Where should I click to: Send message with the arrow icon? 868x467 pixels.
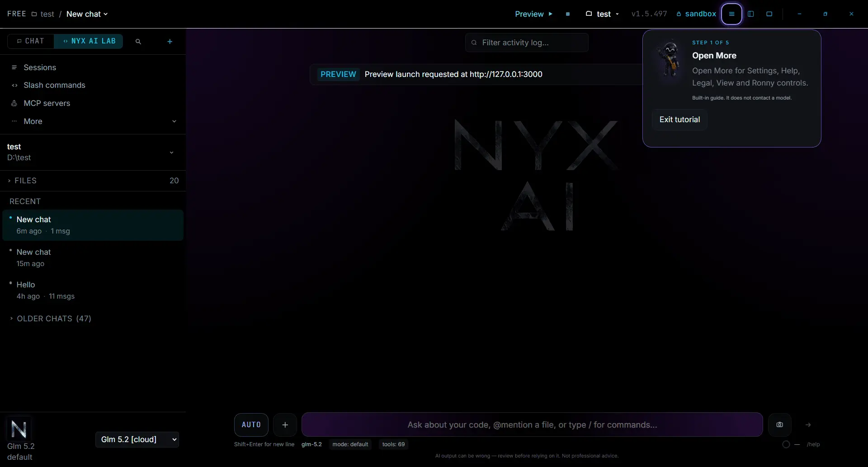click(x=808, y=425)
